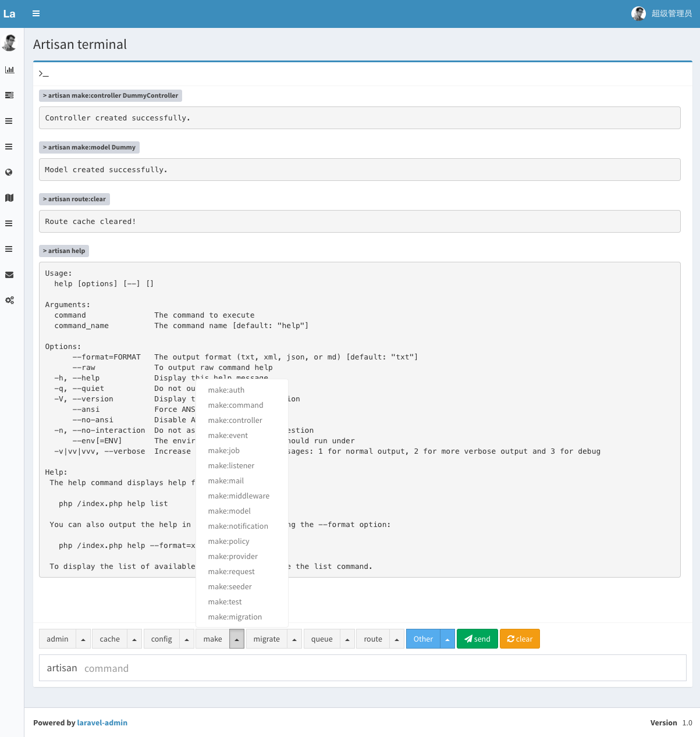
Task: Pick make:request from the list
Action: 242,572
